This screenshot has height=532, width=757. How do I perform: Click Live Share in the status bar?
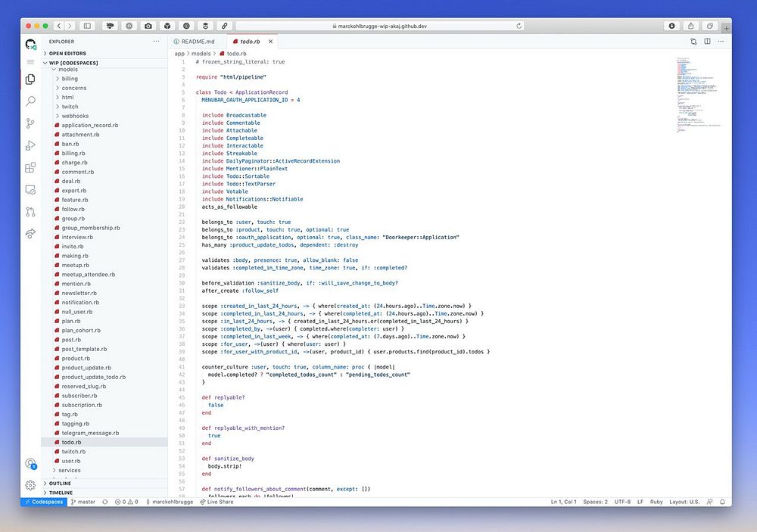[x=217, y=502]
